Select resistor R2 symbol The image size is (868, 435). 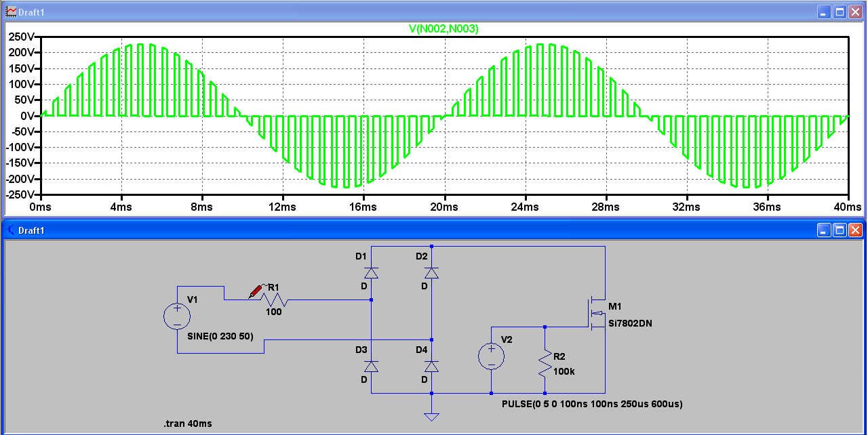click(x=545, y=363)
